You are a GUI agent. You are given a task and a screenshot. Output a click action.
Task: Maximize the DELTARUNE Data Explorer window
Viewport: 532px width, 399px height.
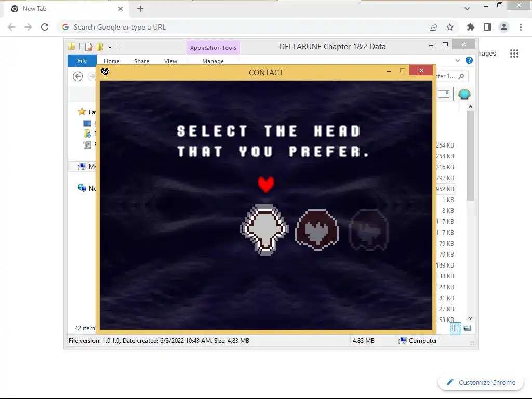(x=445, y=45)
